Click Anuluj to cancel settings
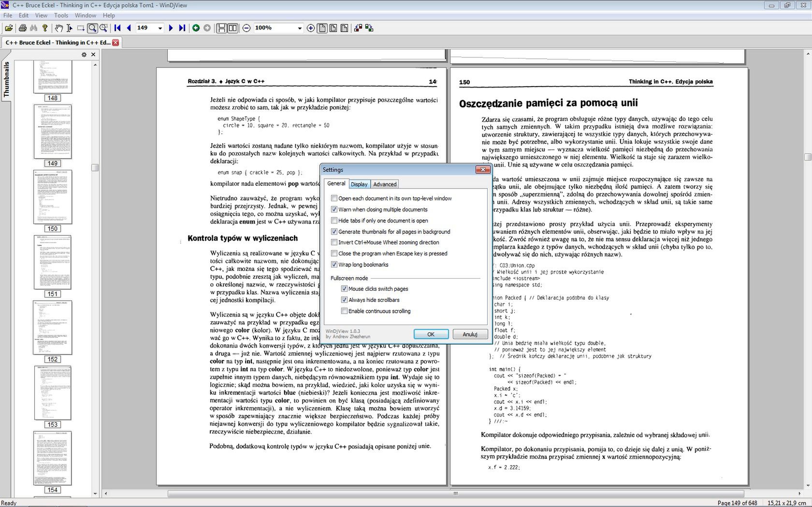This screenshot has width=812, height=507. pyautogui.click(x=470, y=334)
